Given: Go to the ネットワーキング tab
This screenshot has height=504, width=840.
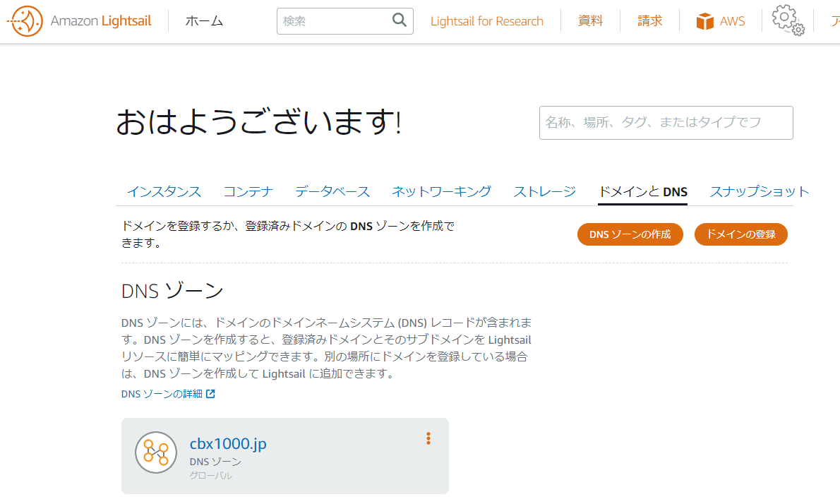Looking at the screenshot, I should [441, 191].
